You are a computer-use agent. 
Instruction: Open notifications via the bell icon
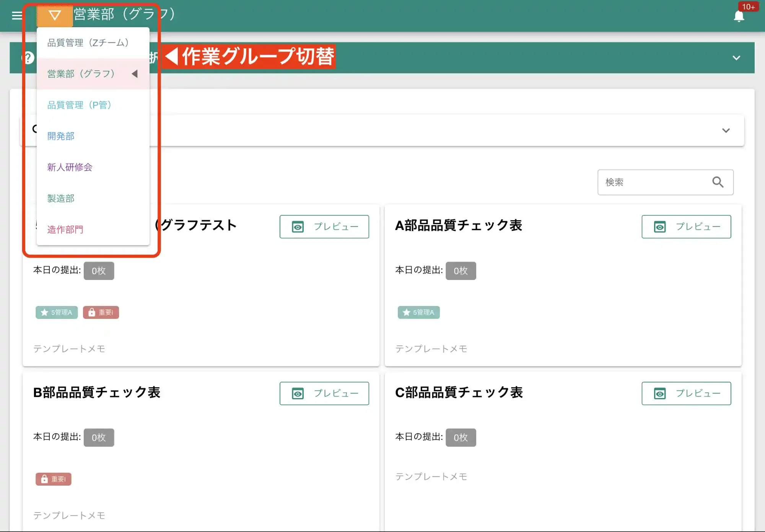tap(739, 16)
